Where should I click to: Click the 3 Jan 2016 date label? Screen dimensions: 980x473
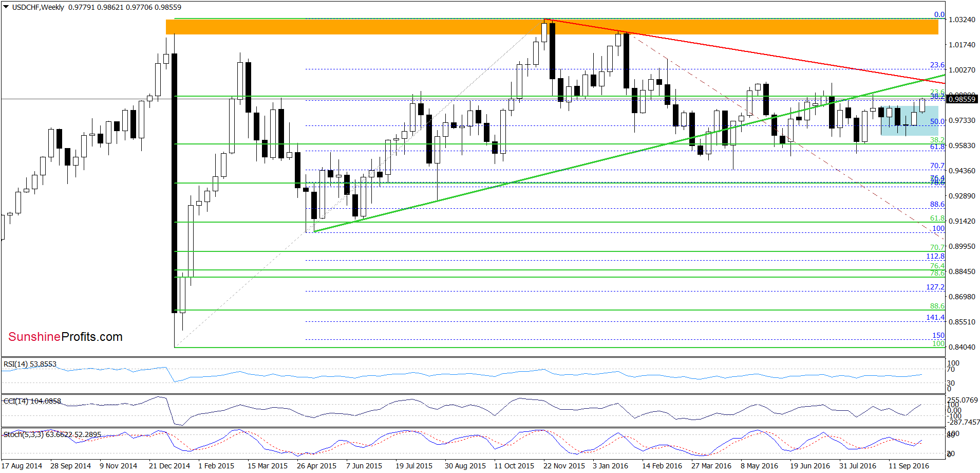tap(610, 466)
